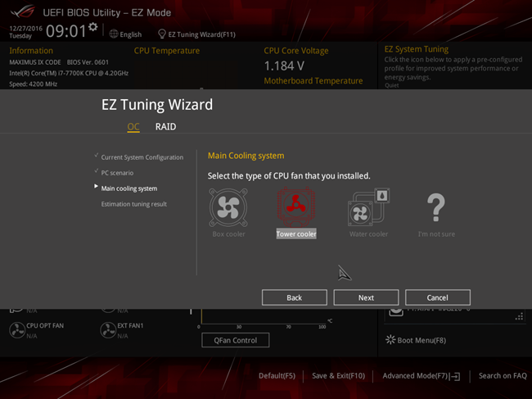Screen dimensions: 532x399
Task: Click the Information heading
Action: (31, 51)
